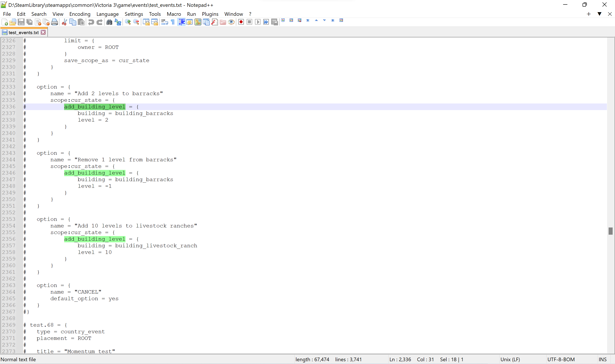Click building_livestock_ranch text on line 2357
Image resolution: width=615 pixels, height=364 pixels.
[x=156, y=246]
